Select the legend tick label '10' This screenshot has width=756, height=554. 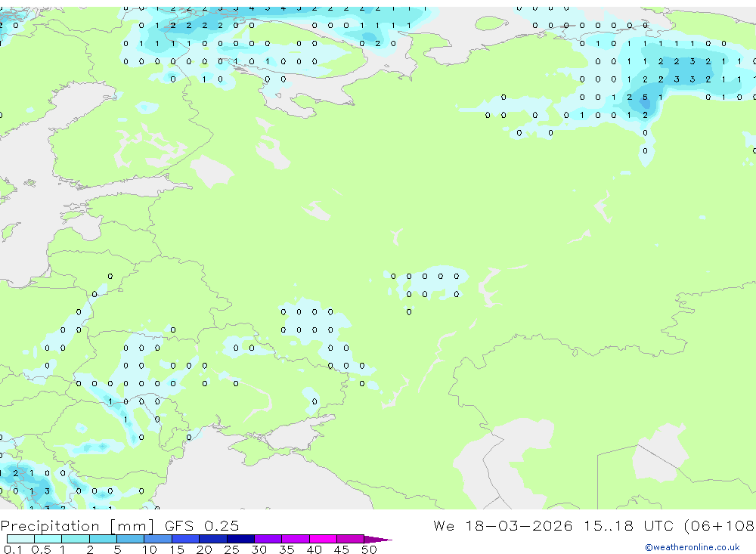(150, 549)
